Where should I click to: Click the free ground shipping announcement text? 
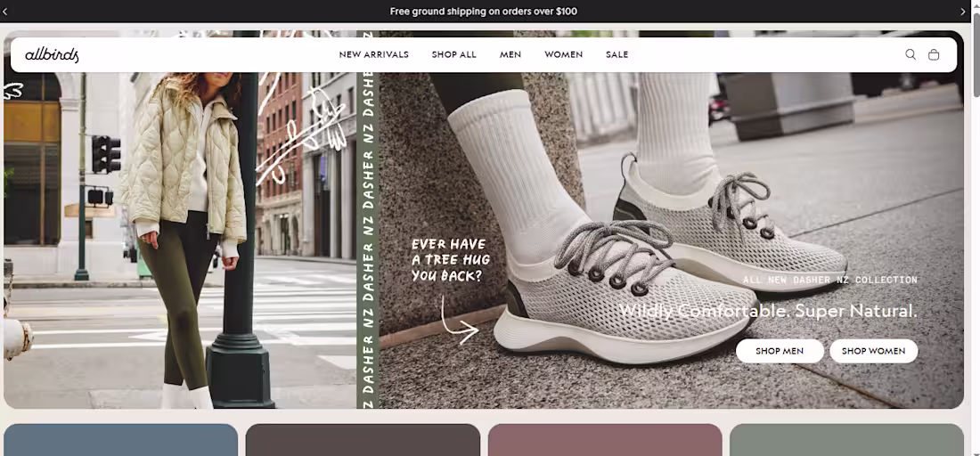click(483, 12)
